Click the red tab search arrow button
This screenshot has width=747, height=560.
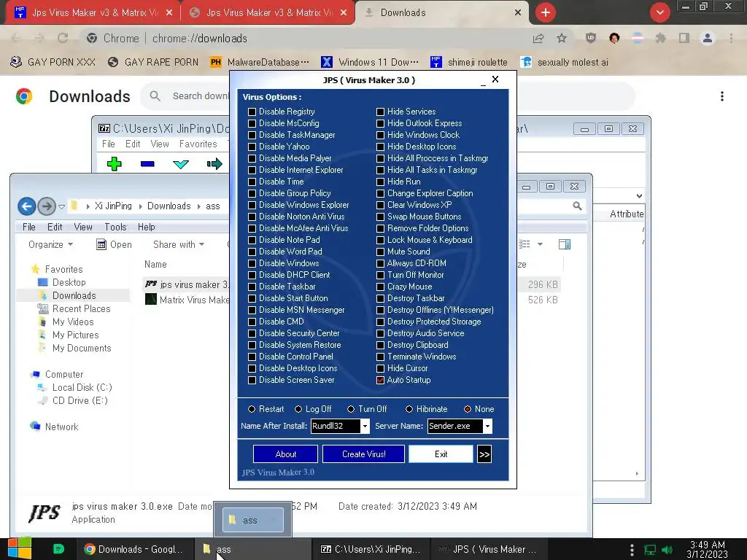coord(659,12)
